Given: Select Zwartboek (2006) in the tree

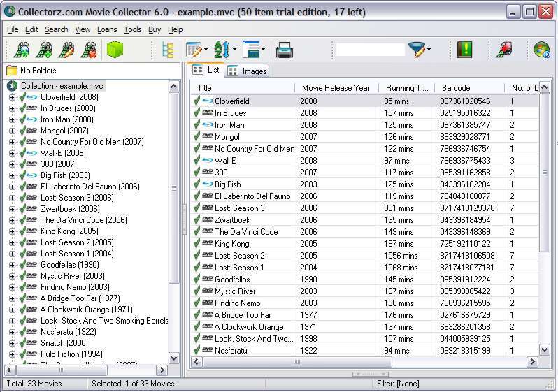Looking at the screenshot, I should [x=70, y=209].
